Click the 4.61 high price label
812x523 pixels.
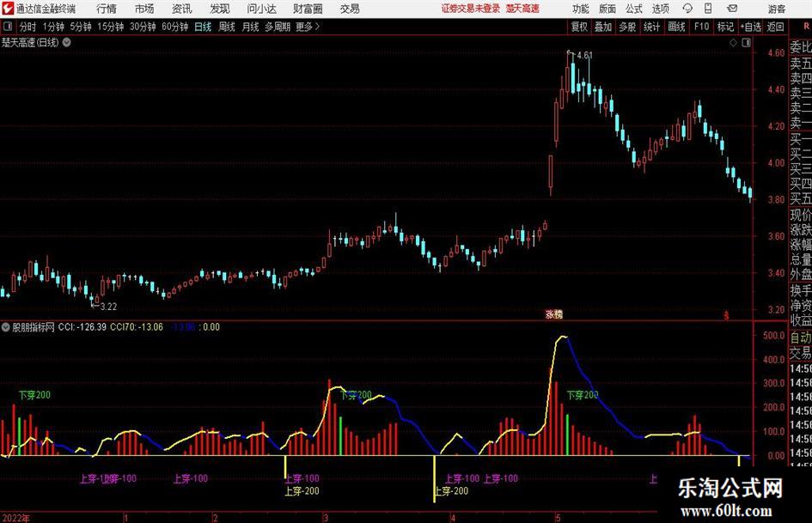pos(584,55)
